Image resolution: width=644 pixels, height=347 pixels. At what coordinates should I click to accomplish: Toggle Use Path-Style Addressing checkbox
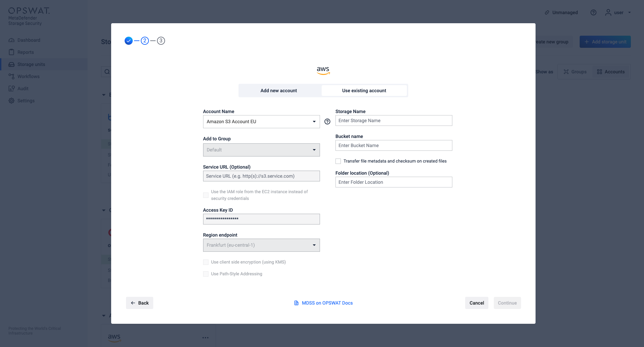206,274
